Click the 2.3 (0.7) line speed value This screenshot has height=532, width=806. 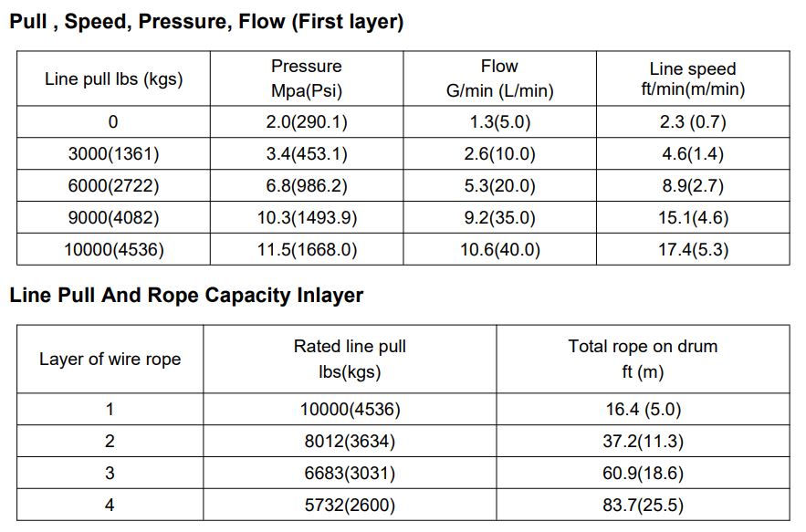692,122
